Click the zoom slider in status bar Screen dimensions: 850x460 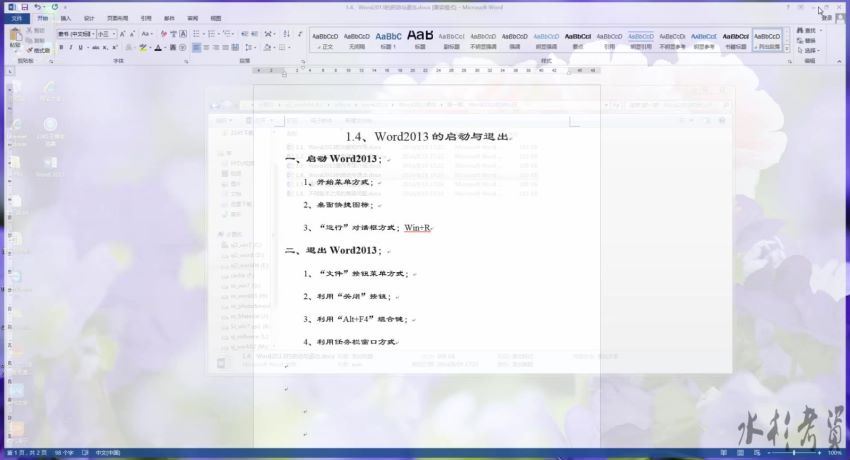point(794,452)
